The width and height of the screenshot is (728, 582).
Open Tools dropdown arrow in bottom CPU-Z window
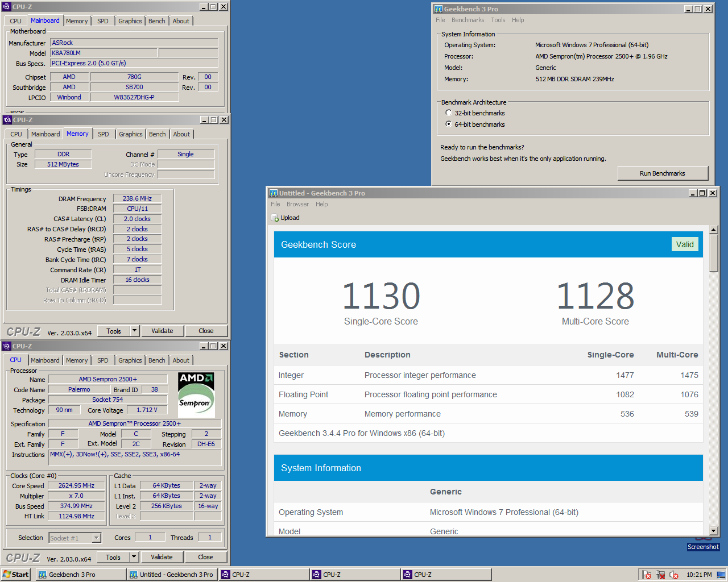pyautogui.click(x=134, y=557)
